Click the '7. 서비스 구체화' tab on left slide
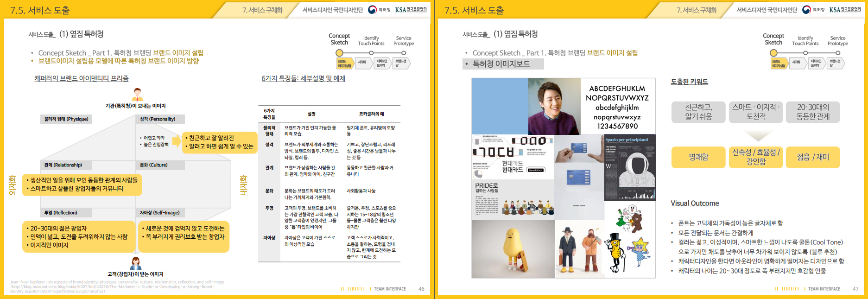 [262, 10]
